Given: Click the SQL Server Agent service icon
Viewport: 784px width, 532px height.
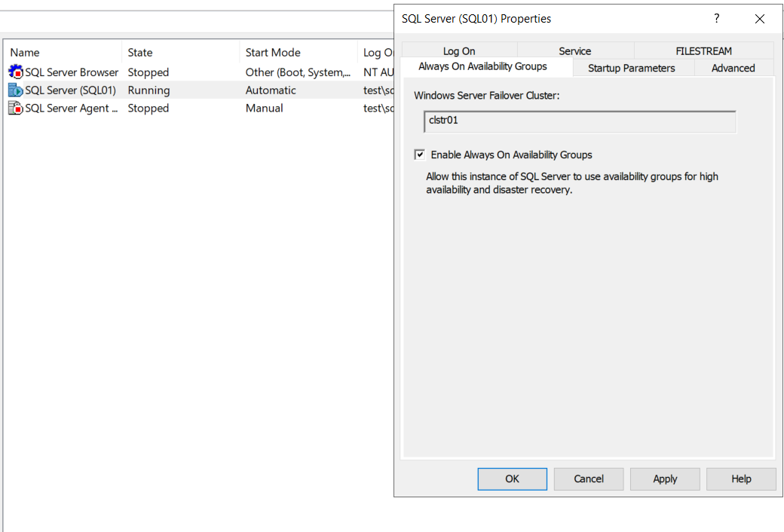Looking at the screenshot, I should coord(16,108).
